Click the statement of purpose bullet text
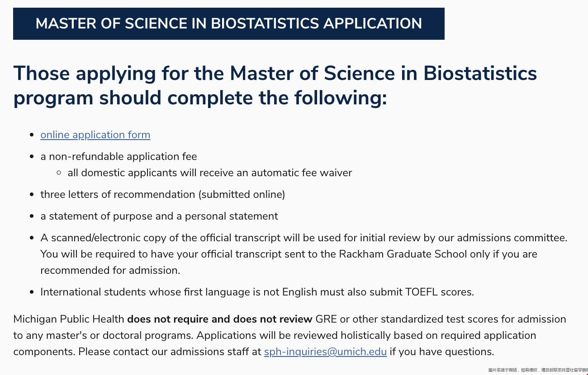The height and width of the screenshot is (375, 588). 159,216
